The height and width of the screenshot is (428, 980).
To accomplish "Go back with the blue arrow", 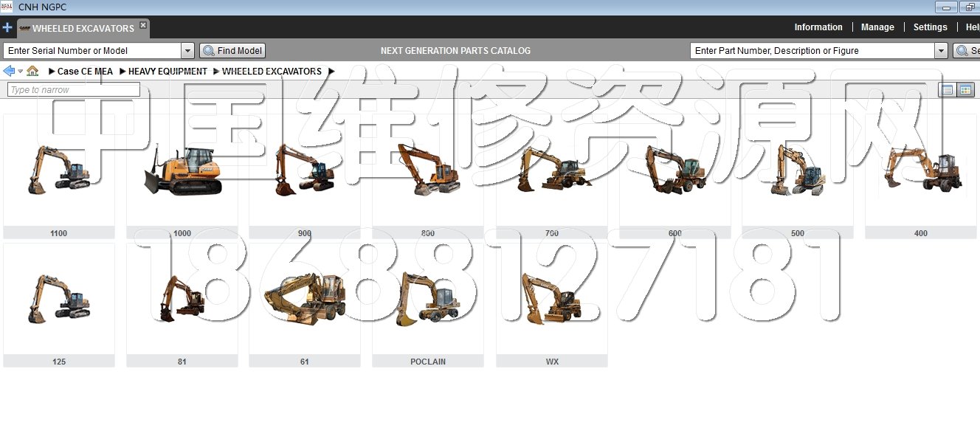I will 9,72.
